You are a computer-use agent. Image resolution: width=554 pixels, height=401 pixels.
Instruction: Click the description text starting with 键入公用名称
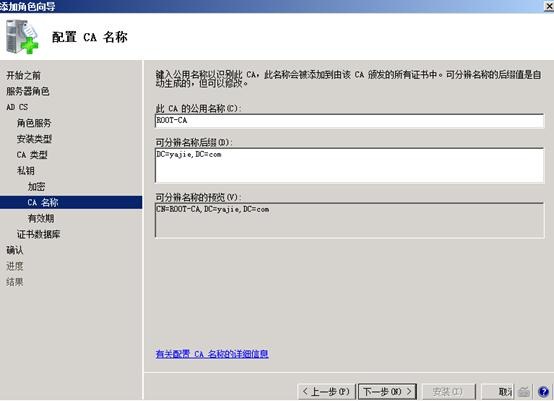(x=348, y=79)
